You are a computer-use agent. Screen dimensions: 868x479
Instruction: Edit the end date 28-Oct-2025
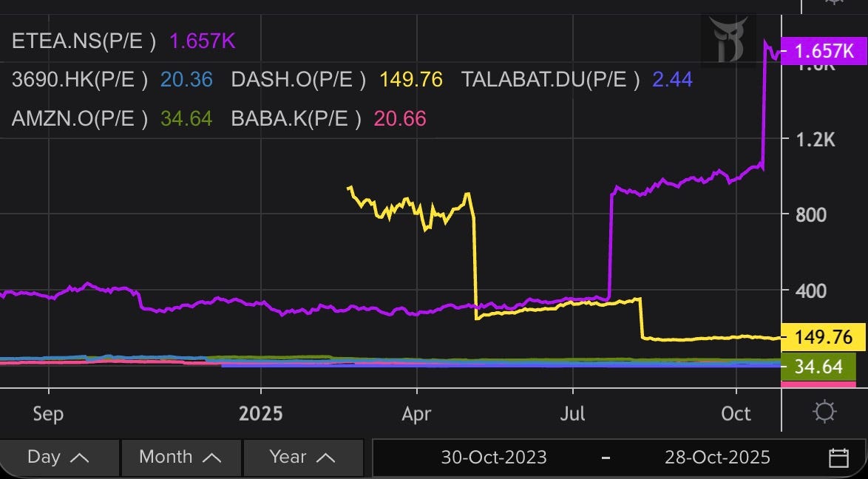click(x=717, y=458)
